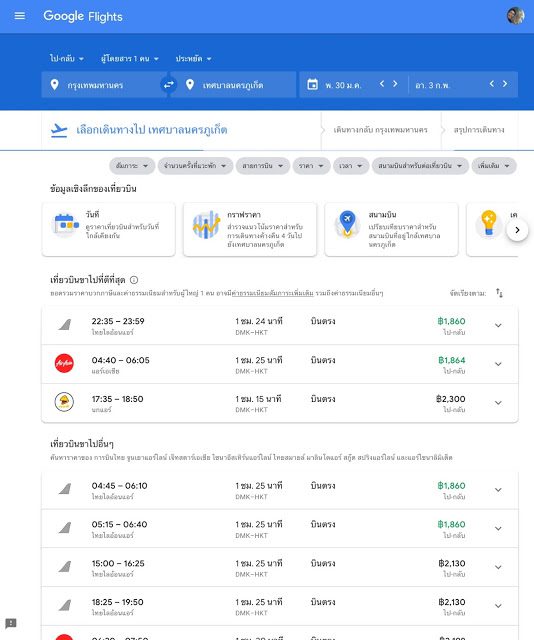Open the feedback icon at bottom left
The image size is (534, 640).
[x=11, y=623]
